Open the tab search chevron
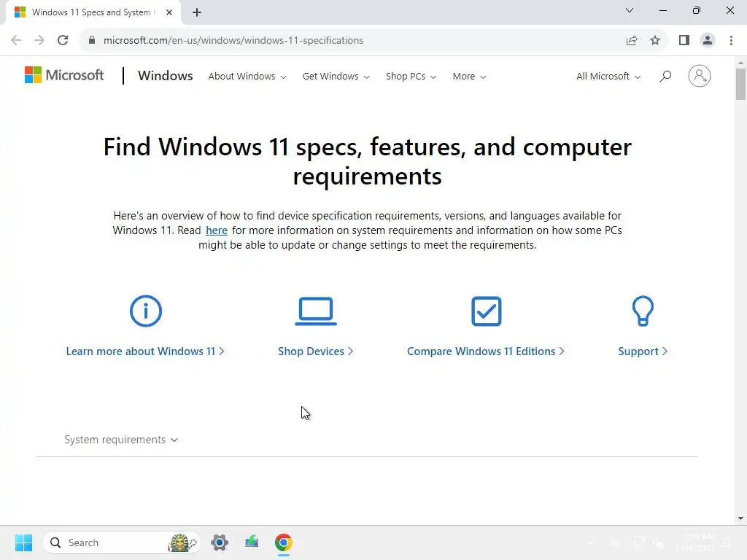This screenshot has width=747, height=560. 630,10
